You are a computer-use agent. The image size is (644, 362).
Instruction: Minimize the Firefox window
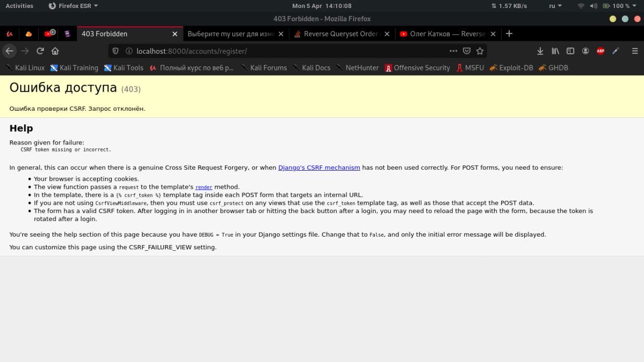(x=612, y=19)
